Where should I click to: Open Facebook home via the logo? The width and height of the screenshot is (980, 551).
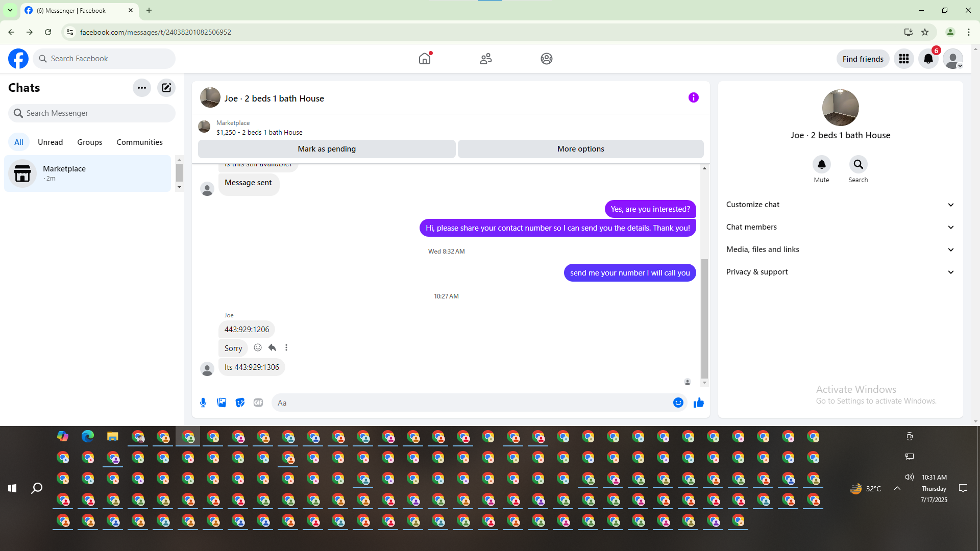(18, 59)
